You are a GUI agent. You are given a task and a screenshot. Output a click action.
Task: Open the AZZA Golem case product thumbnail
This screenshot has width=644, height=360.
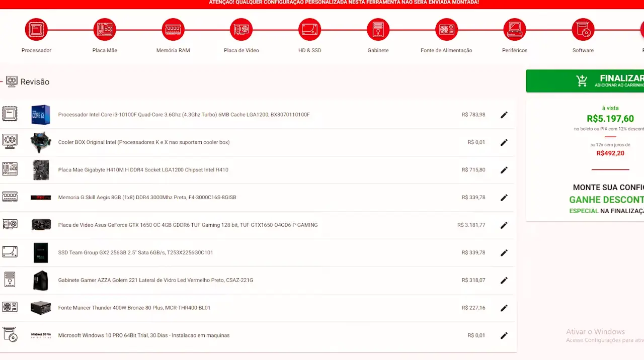click(41, 280)
